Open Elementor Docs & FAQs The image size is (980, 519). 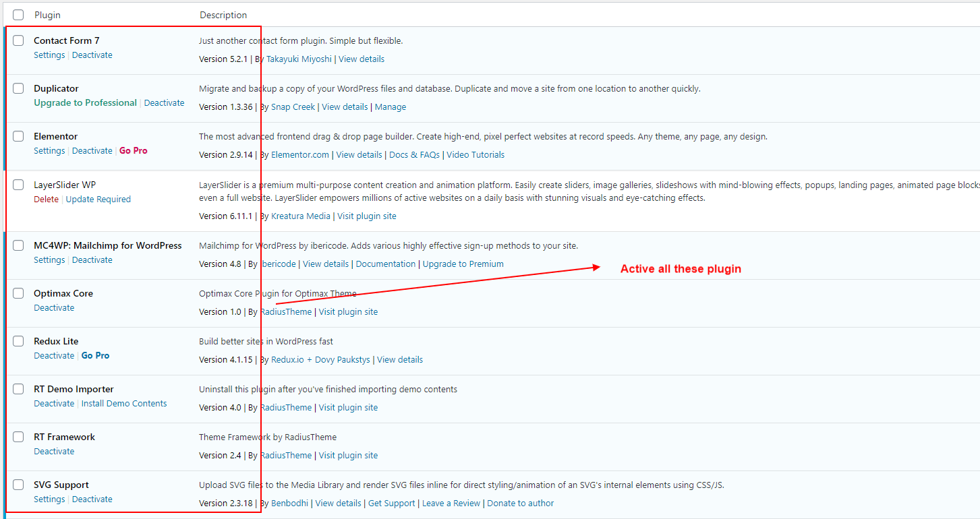tap(414, 155)
